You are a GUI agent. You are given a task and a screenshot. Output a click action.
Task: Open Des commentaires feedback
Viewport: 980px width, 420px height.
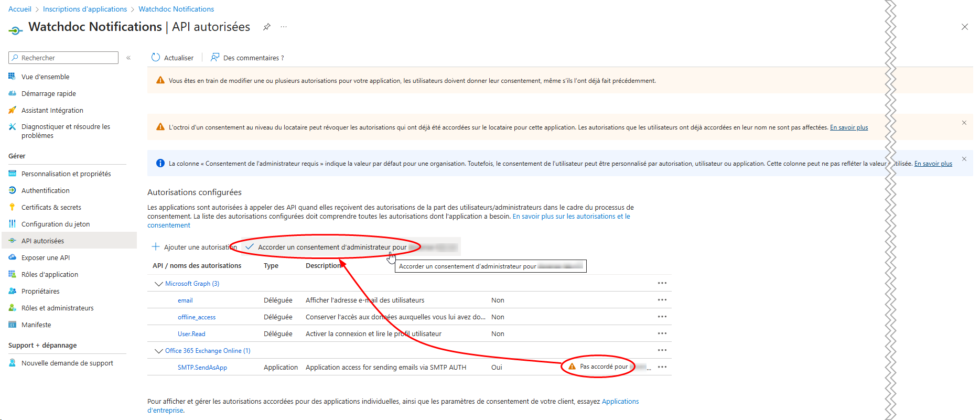(247, 58)
